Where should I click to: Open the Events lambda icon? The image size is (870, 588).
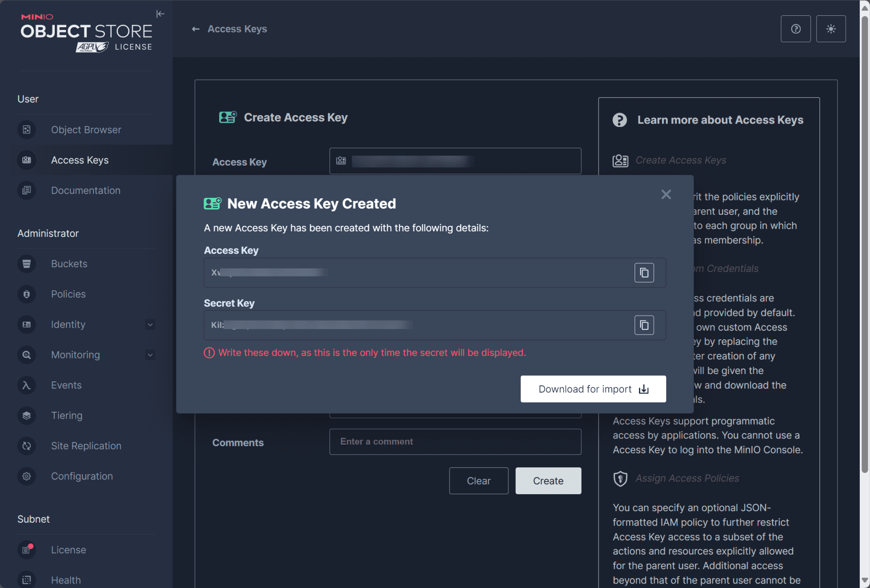[26, 385]
